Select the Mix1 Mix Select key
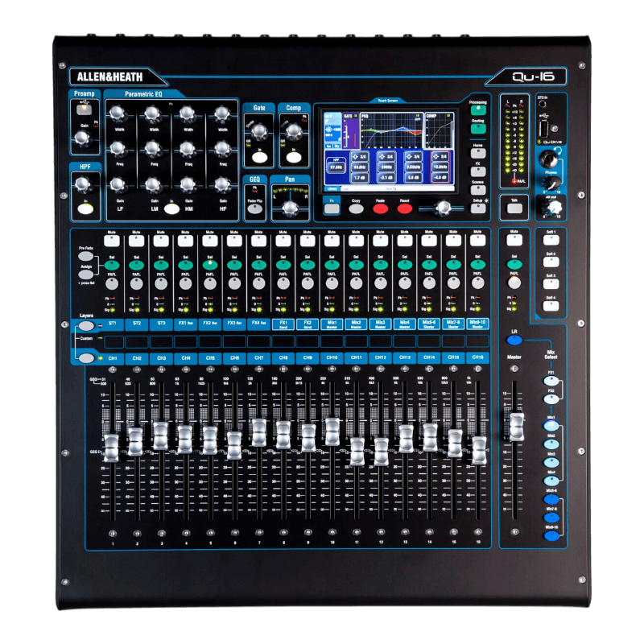Image resolution: width=644 pixels, height=644 pixels. pyautogui.click(x=551, y=426)
